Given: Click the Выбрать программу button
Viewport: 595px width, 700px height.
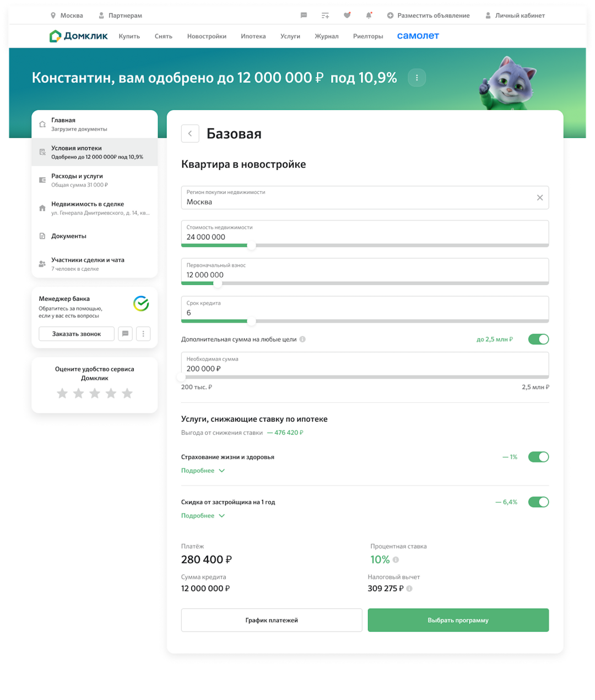Looking at the screenshot, I should coord(458,620).
